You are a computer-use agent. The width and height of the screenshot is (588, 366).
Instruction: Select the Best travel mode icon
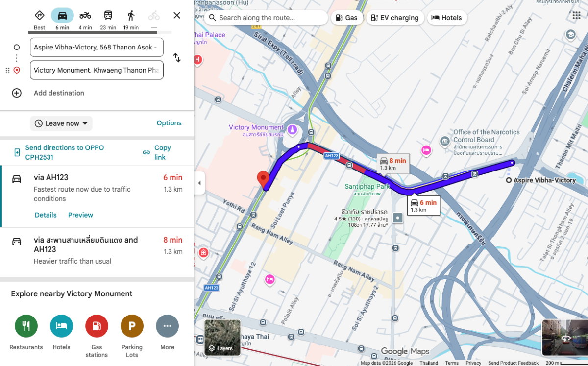[x=39, y=20]
